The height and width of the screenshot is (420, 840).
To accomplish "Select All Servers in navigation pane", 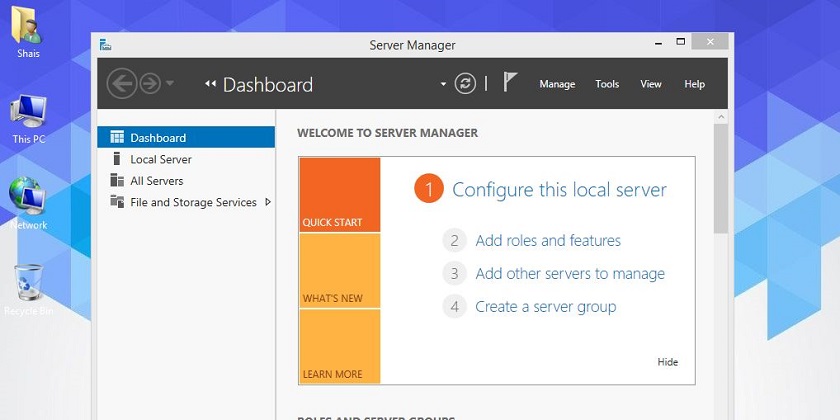I will (186, 181).
